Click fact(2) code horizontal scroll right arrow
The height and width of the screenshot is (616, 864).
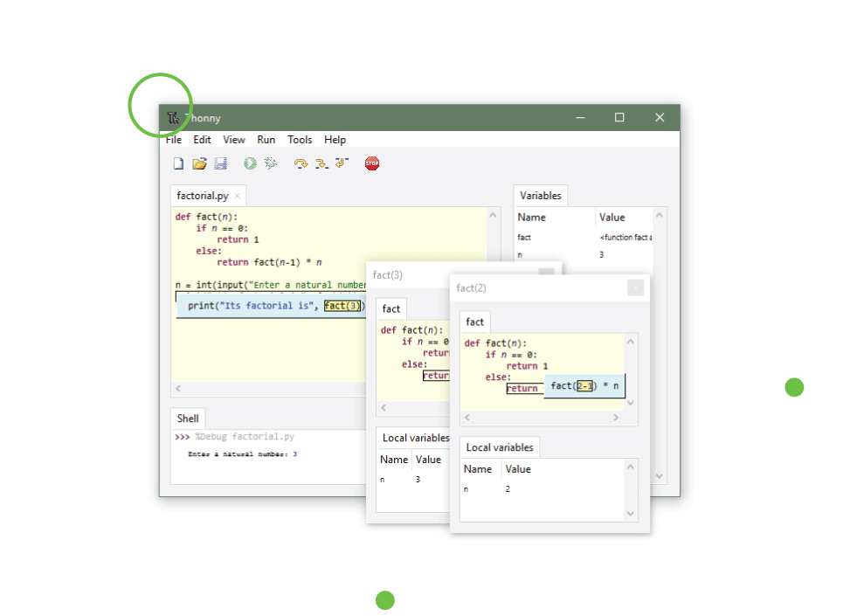(616, 418)
